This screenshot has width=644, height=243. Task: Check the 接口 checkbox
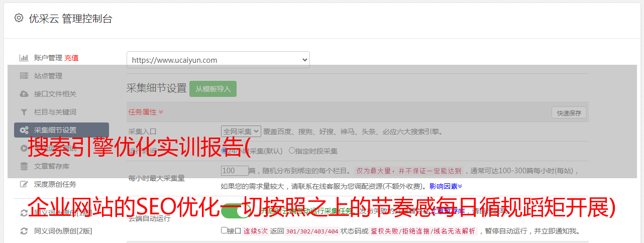pyautogui.click(x=224, y=230)
